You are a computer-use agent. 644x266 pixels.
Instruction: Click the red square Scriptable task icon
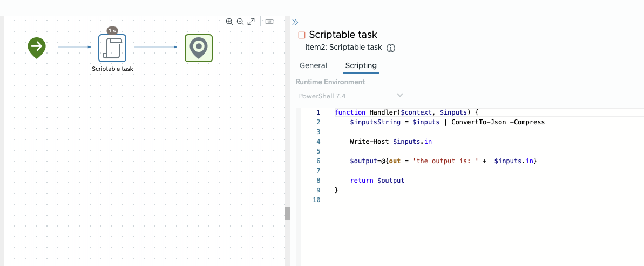click(x=302, y=35)
